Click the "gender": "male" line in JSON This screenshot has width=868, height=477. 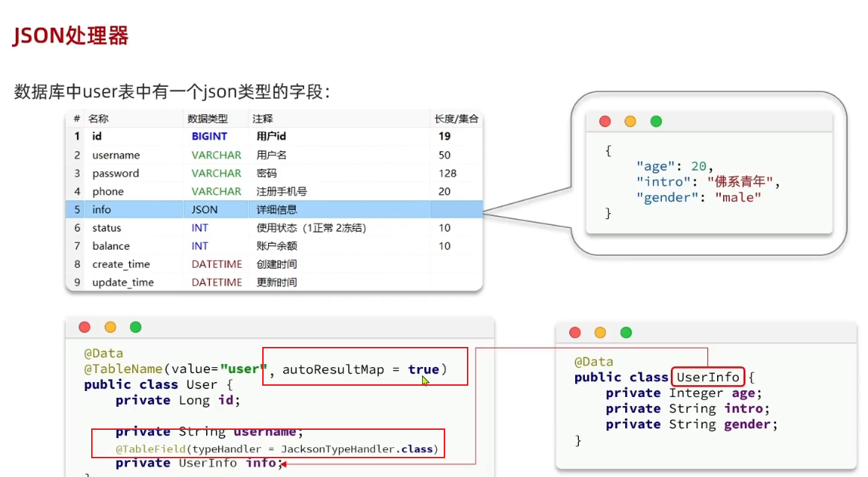[x=698, y=197]
